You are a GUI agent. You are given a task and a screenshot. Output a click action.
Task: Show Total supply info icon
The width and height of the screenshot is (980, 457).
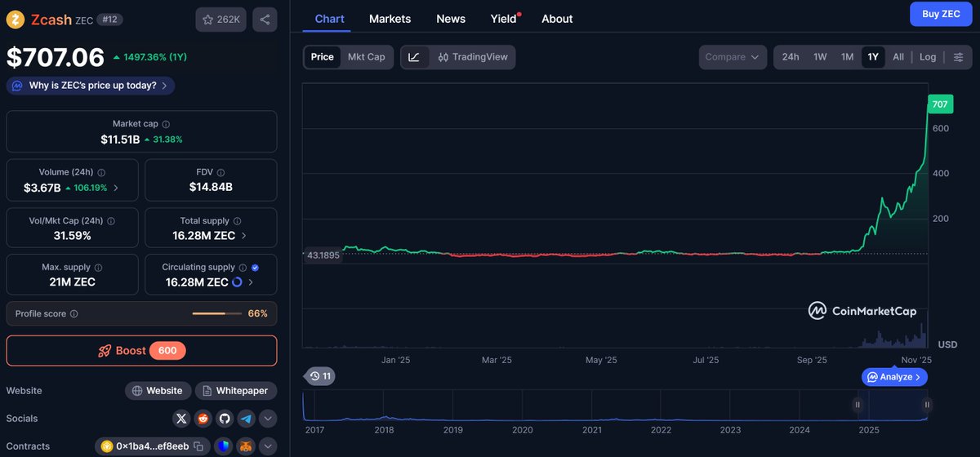pyautogui.click(x=237, y=221)
